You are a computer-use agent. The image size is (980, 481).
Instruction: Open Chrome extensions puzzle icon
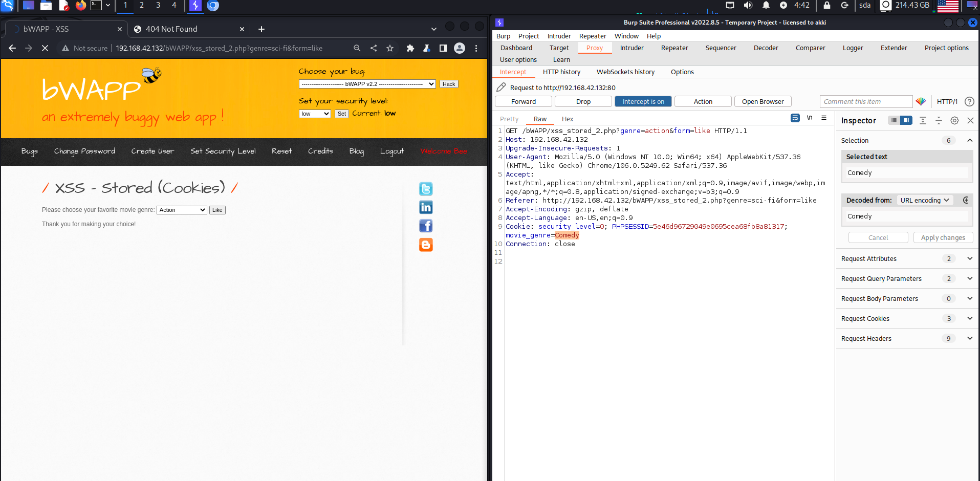(x=410, y=48)
